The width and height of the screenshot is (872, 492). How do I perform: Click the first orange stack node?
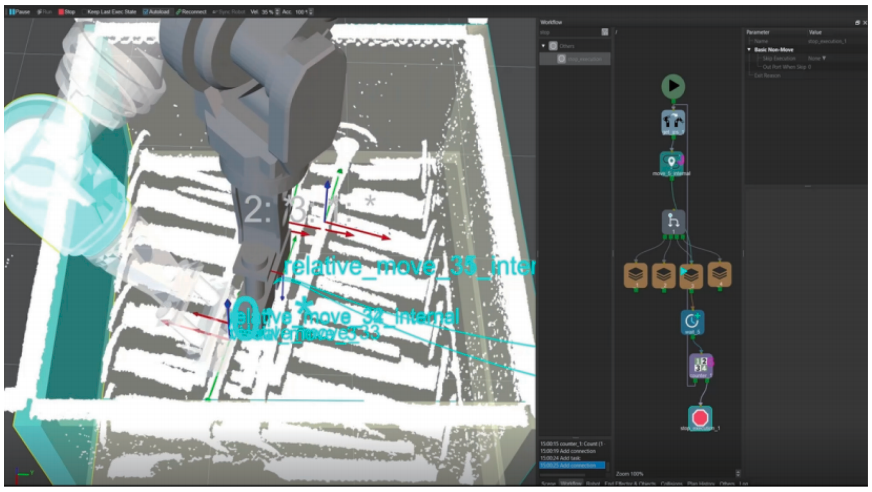click(x=634, y=275)
